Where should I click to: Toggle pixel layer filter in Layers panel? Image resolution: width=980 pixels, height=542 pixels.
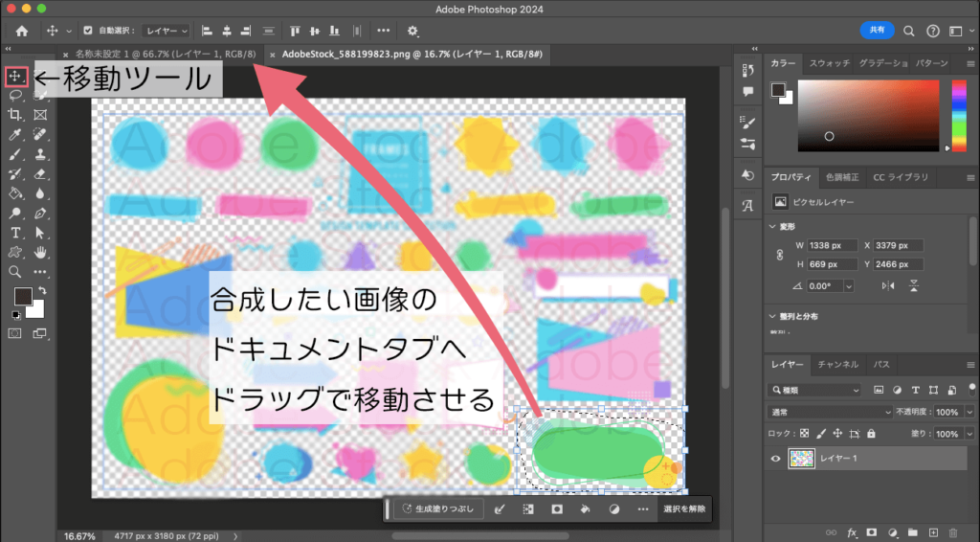tap(879, 390)
